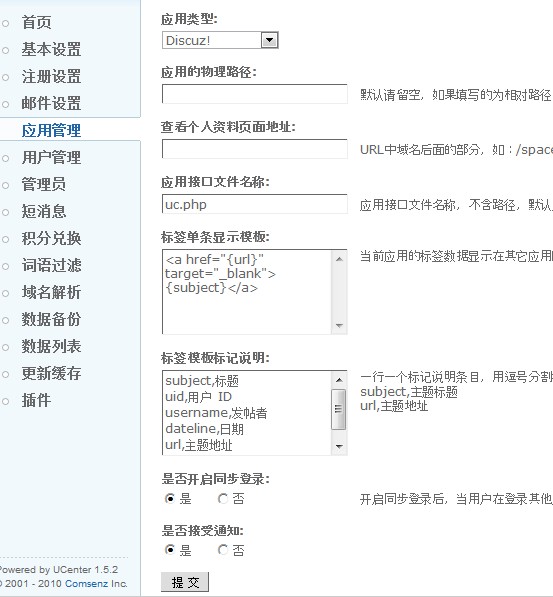Go to 首页 in the sidebar
The image size is (553, 597).
[x=36, y=22]
